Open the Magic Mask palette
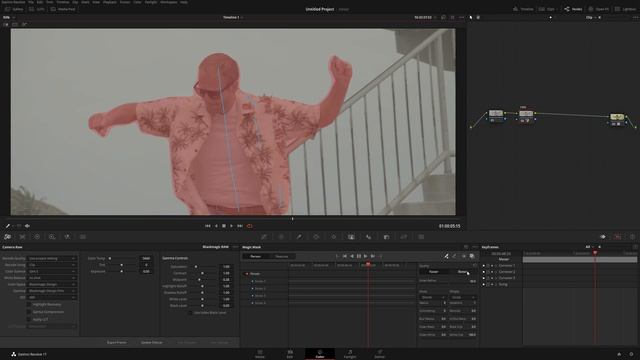The width and height of the screenshot is (640, 360). (351, 237)
